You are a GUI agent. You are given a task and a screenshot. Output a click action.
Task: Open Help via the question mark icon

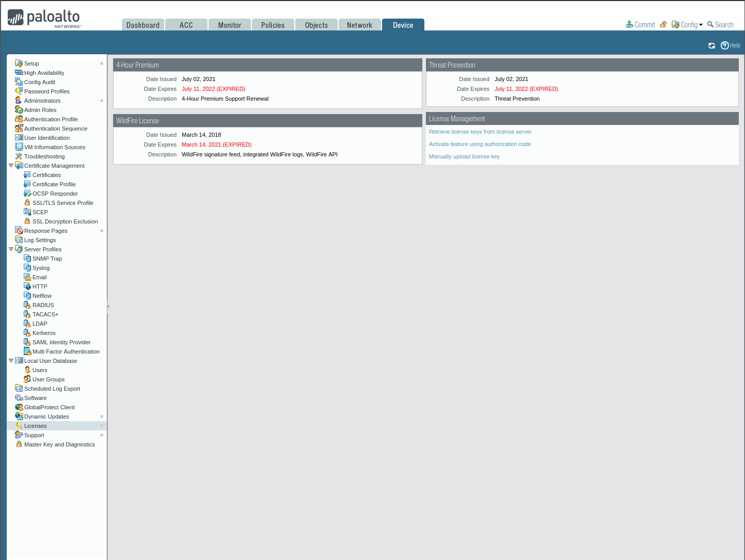pyautogui.click(x=725, y=45)
